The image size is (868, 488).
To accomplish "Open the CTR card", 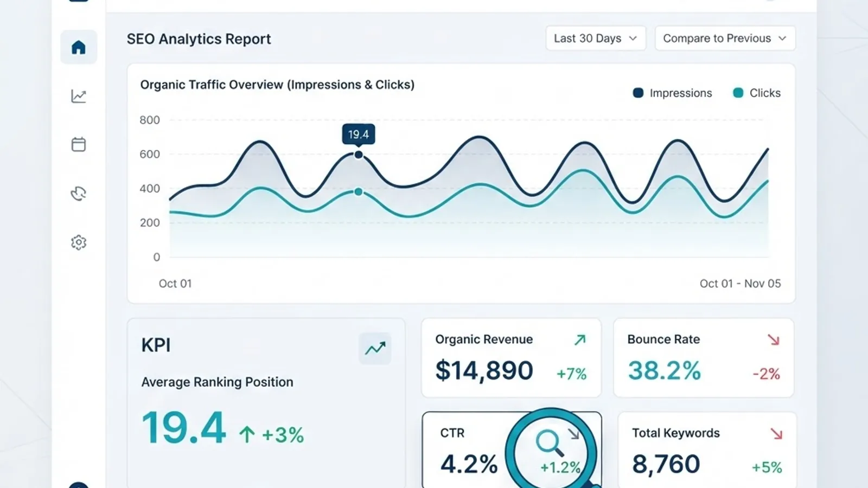I will tap(512, 450).
